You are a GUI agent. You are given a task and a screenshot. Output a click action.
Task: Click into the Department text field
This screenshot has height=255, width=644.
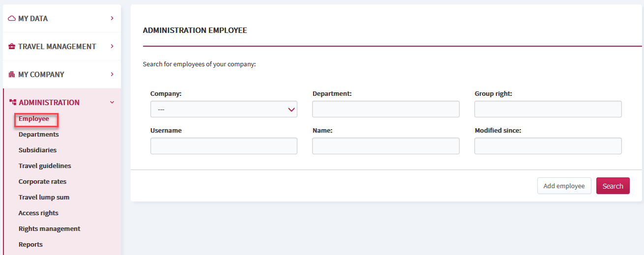(x=386, y=109)
